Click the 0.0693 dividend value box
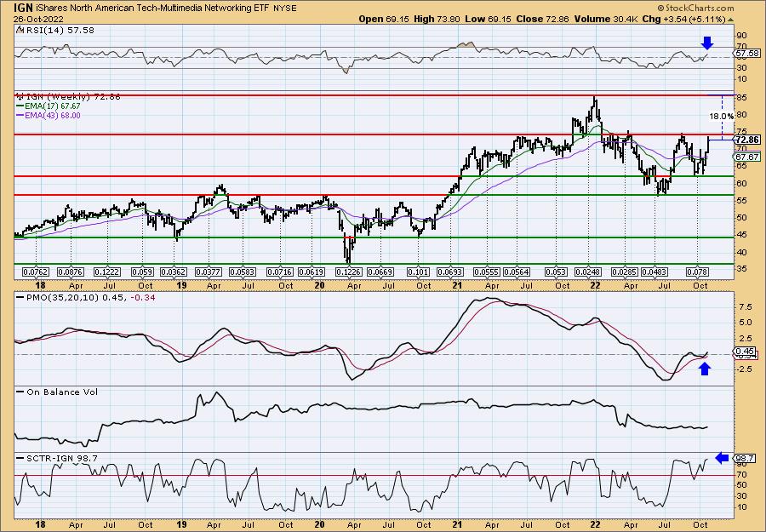The width and height of the screenshot is (766, 532). click(451, 272)
